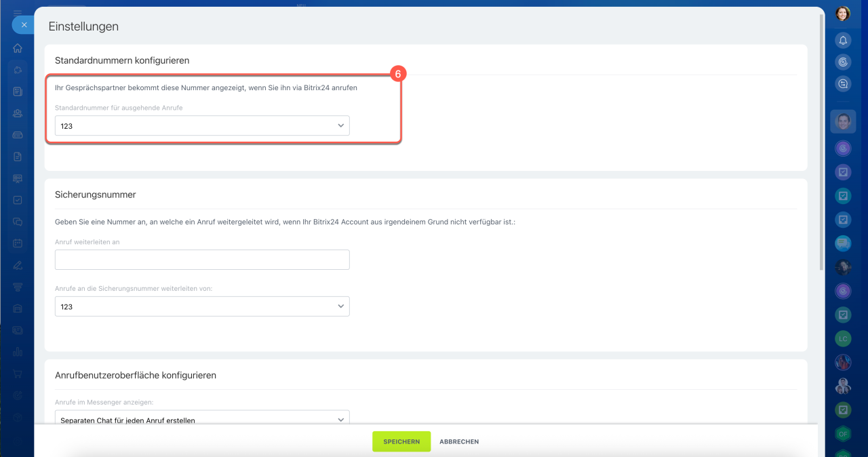The width and height of the screenshot is (868, 457).
Task: Open the bar chart analytics icon in sidebar
Action: click(18, 352)
